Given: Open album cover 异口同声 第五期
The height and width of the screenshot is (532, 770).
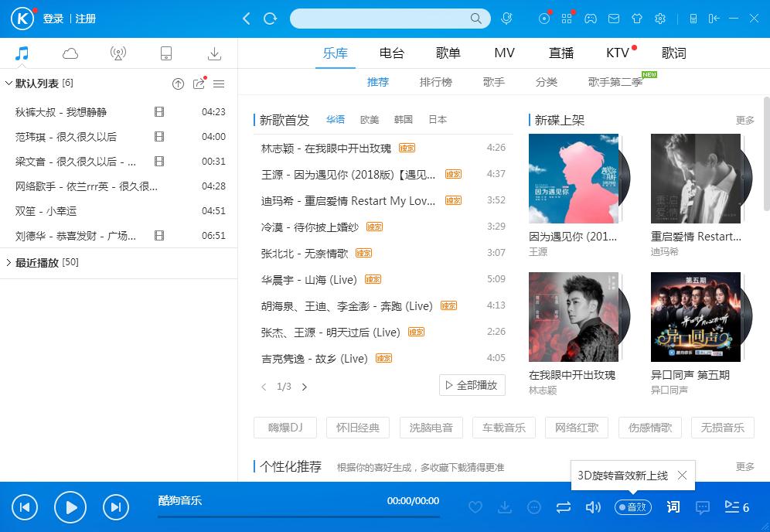Looking at the screenshot, I should point(695,317).
